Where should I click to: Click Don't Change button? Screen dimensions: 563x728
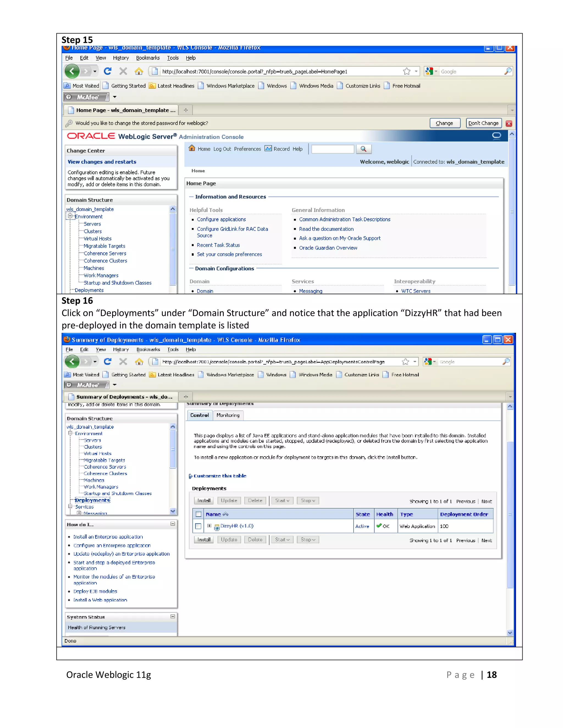tap(483, 123)
